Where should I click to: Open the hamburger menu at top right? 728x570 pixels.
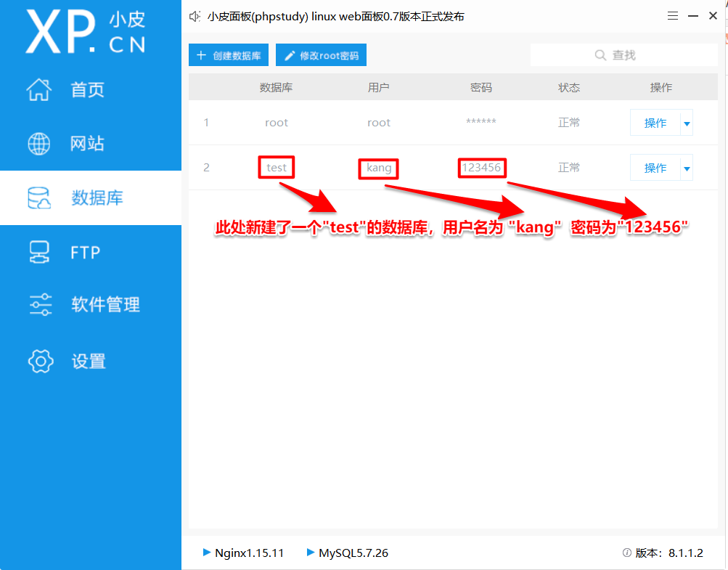coord(673,15)
